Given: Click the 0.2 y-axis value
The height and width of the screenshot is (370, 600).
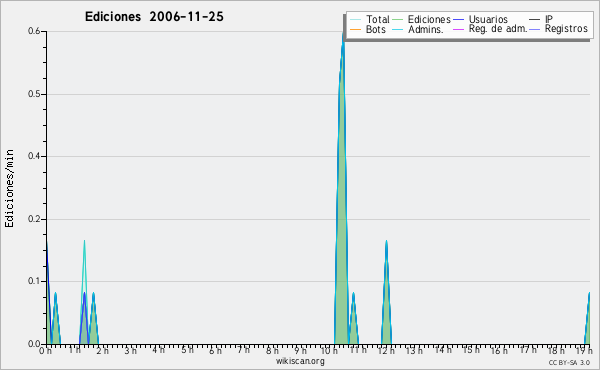Looking at the screenshot, I should 34,219.
